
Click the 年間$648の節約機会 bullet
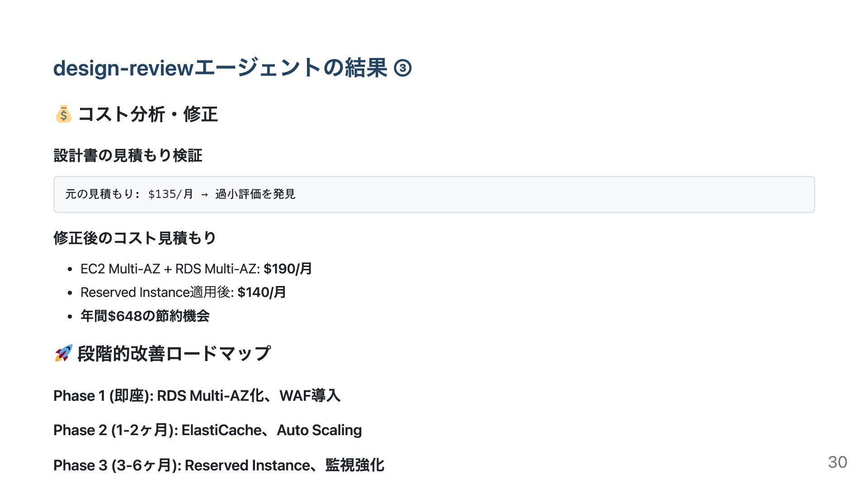[x=145, y=316]
